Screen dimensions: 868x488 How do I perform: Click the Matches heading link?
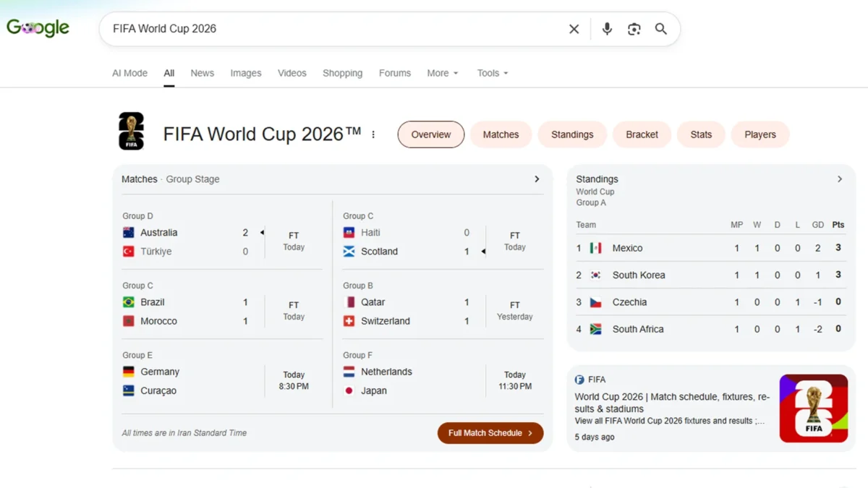140,179
